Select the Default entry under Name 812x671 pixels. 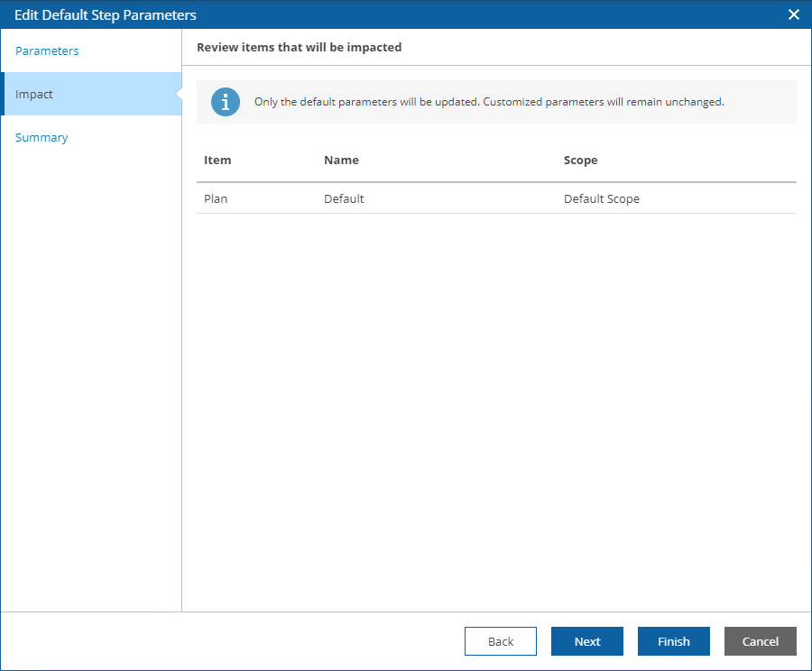pyautogui.click(x=344, y=198)
